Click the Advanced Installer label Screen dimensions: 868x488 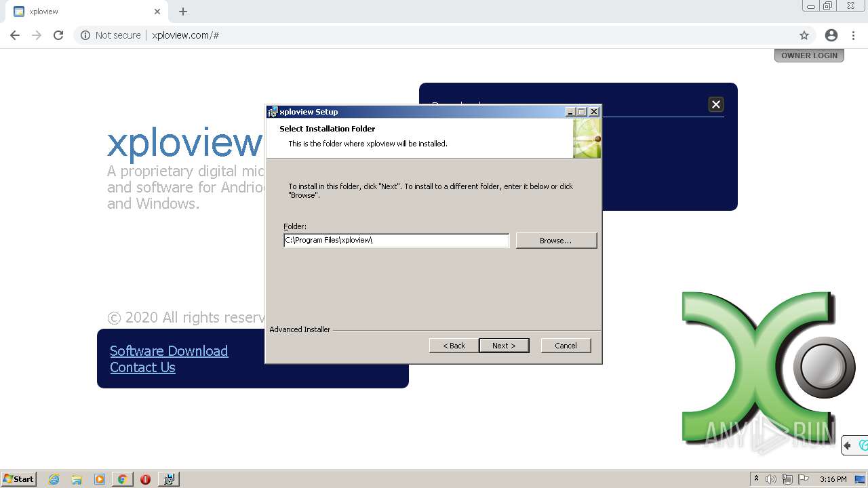click(300, 329)
